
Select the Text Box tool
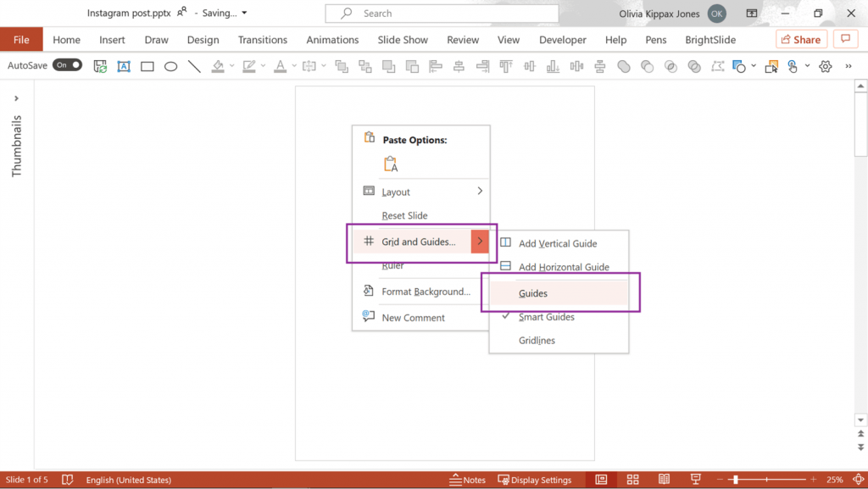[124, 66]
